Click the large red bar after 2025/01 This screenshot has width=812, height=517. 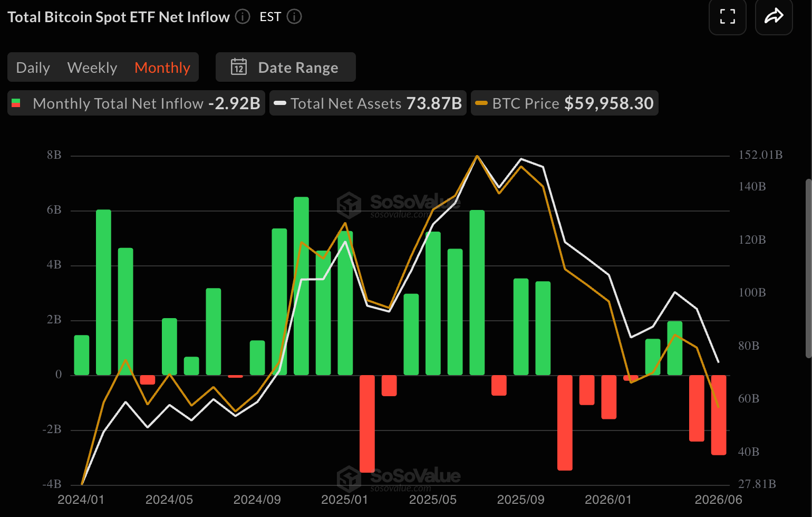367,424
